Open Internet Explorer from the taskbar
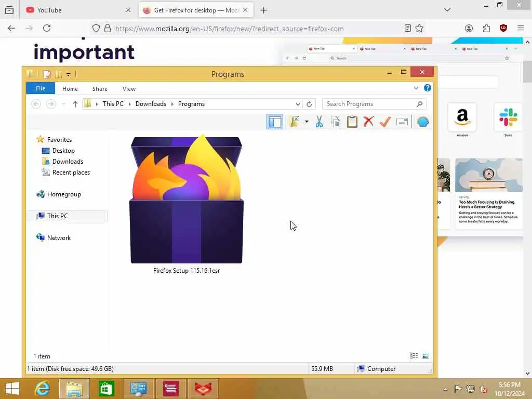The image size is (532, 399). [x=43, y=389]
